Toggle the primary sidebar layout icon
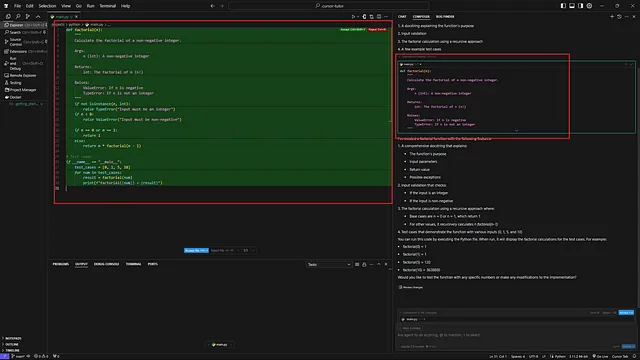640x360 pixels. [563, 6]
